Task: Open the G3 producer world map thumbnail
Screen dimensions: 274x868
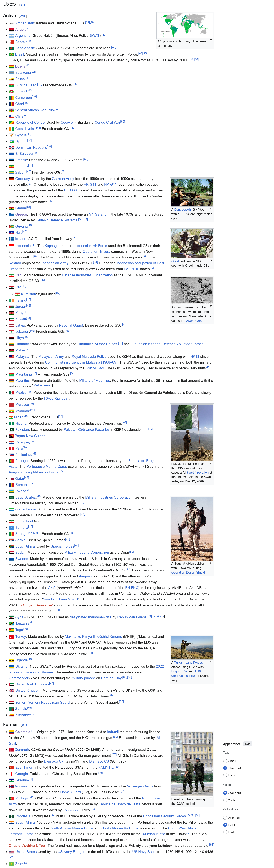Action: 185,26
